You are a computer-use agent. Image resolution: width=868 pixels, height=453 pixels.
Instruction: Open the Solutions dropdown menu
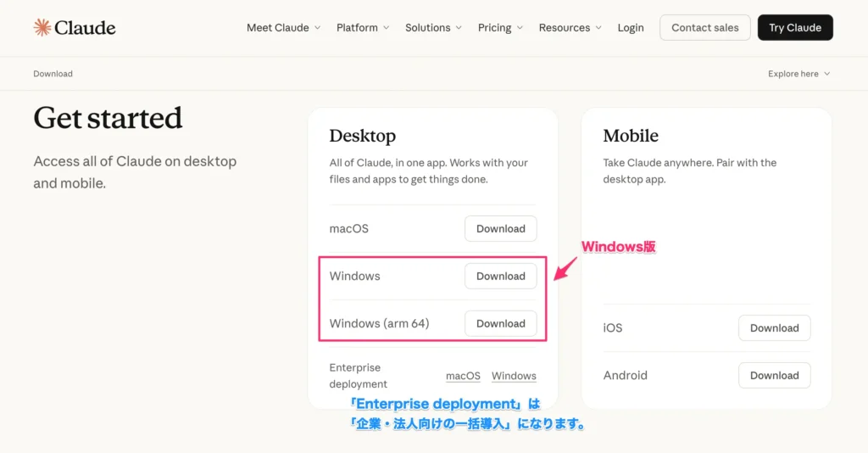click(433, 28)
